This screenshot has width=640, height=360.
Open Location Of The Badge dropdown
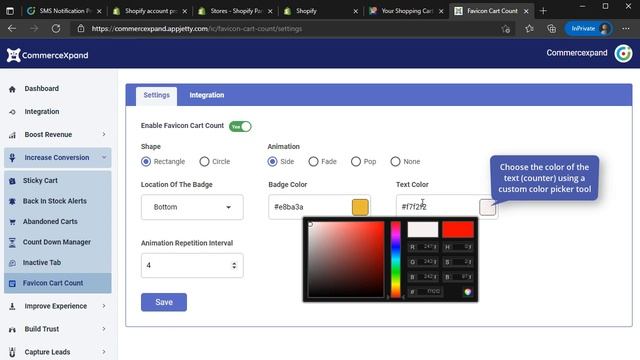[x=192, y=207]
